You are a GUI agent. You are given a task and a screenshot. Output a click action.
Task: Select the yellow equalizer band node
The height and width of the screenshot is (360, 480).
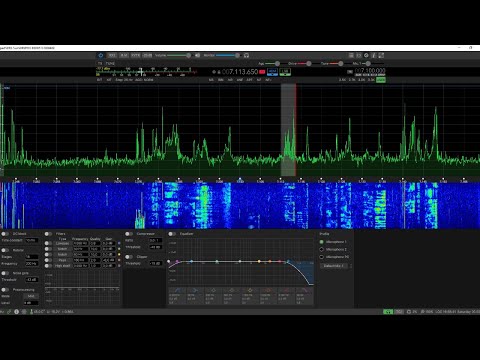pos(259,261)
